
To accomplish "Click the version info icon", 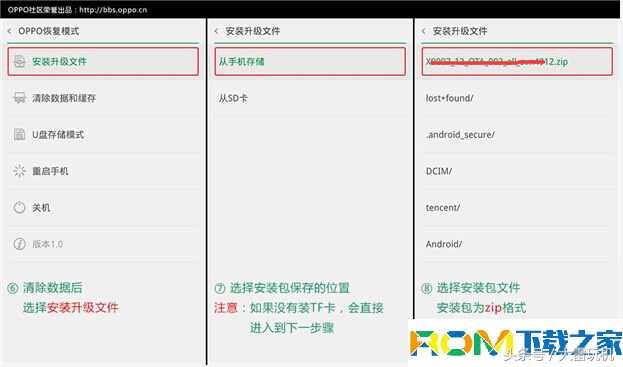I will pyautogui.click(x=19, y=244).
